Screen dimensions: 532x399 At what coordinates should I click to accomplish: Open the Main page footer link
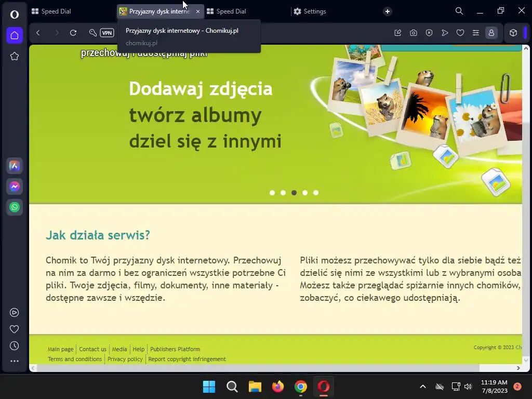click(60, 349)
